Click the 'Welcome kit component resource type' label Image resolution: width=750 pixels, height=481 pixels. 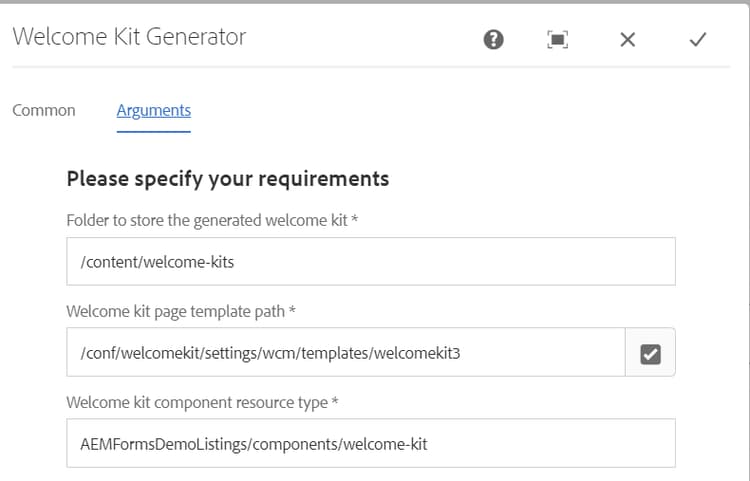[196, 402]
